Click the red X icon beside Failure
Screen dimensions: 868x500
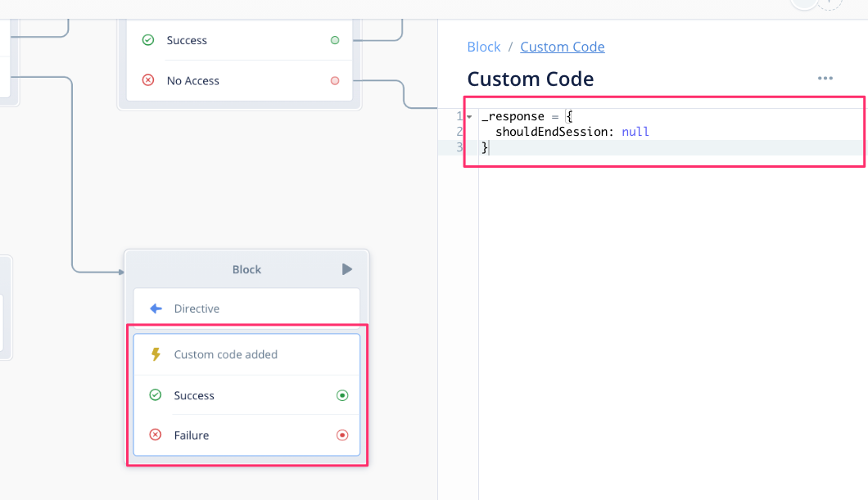tap(156, 435)
